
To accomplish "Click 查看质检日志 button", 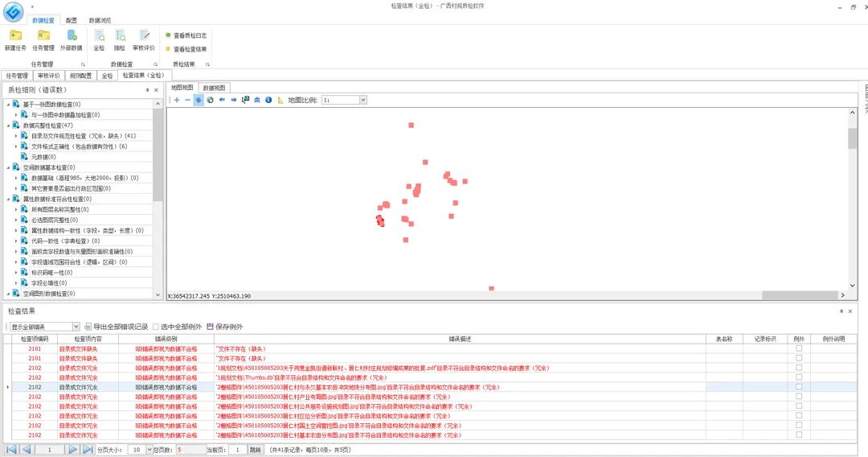I will tap(186, 35).
